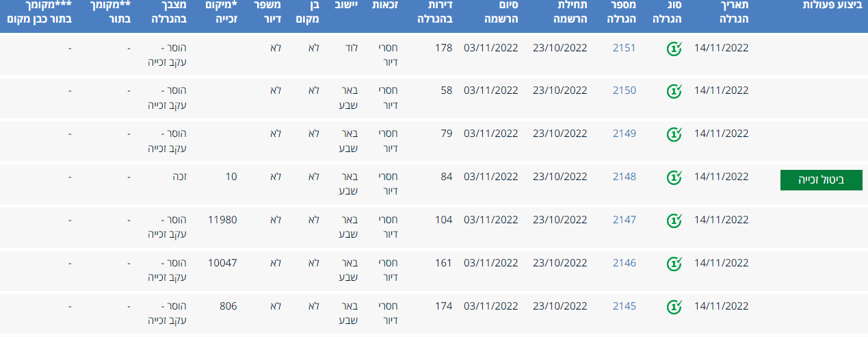Click the lottery type icon for lottery 2148

tap(674, 177)
